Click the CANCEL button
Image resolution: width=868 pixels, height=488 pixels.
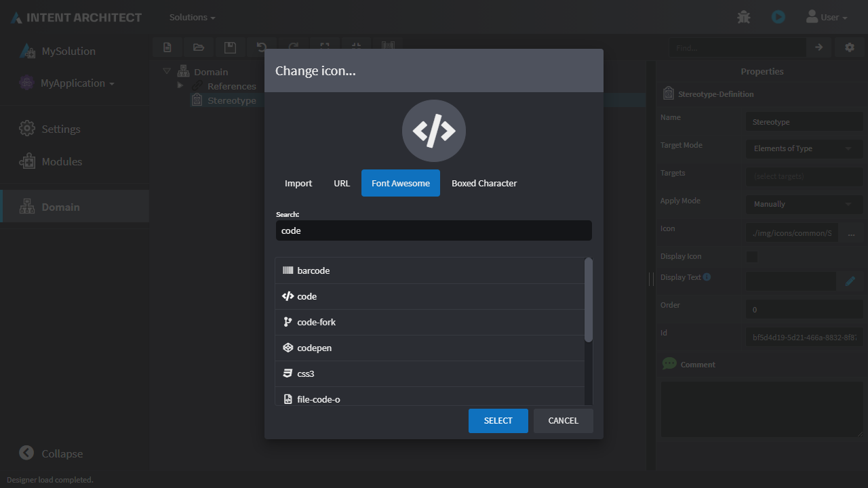(564, 421)
